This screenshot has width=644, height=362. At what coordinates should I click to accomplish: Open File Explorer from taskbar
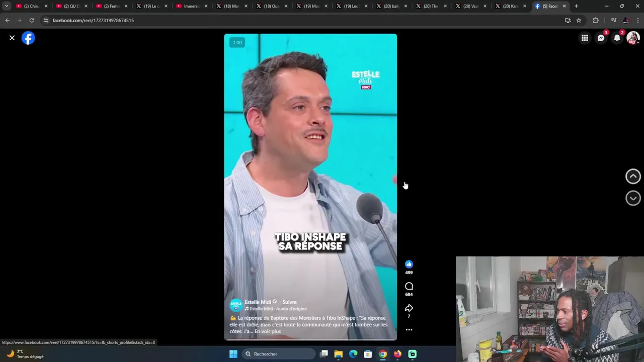339,354
